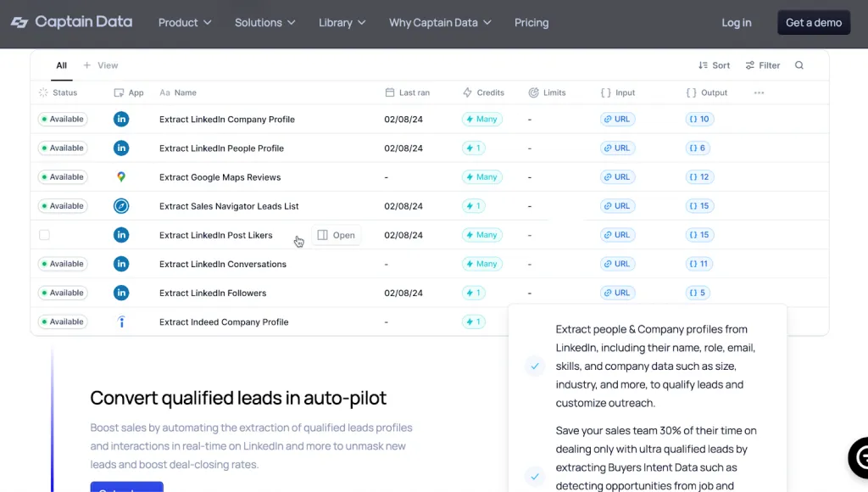The image size is (868, 492).
Task: Click Many credits badge for Google Maps Reviews
Action: coord(481,176)
